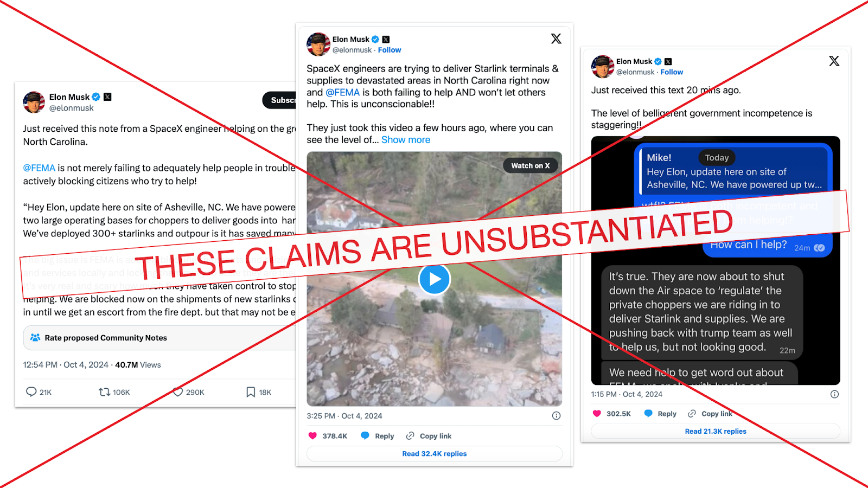Image resolution: width=868 pixels, height=488 pixels.
Task: Follow Elon Musk in the right tweet
Action: click(672, 72)
